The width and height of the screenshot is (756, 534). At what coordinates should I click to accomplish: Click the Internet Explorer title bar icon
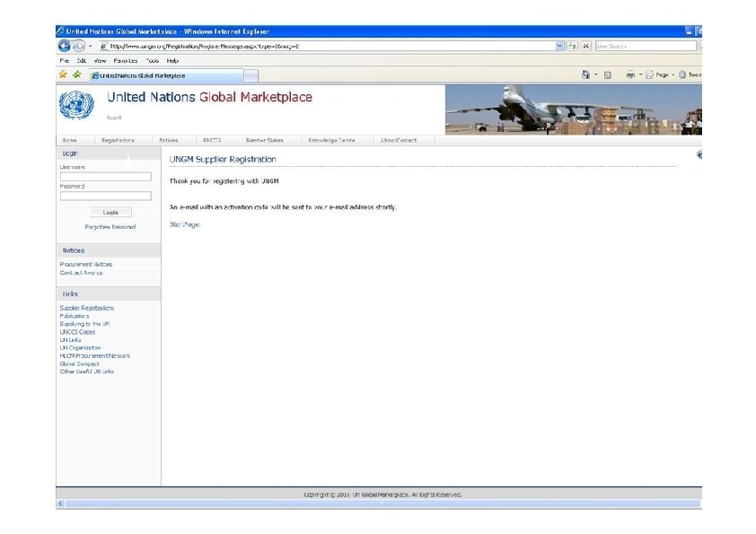point(61,31)
